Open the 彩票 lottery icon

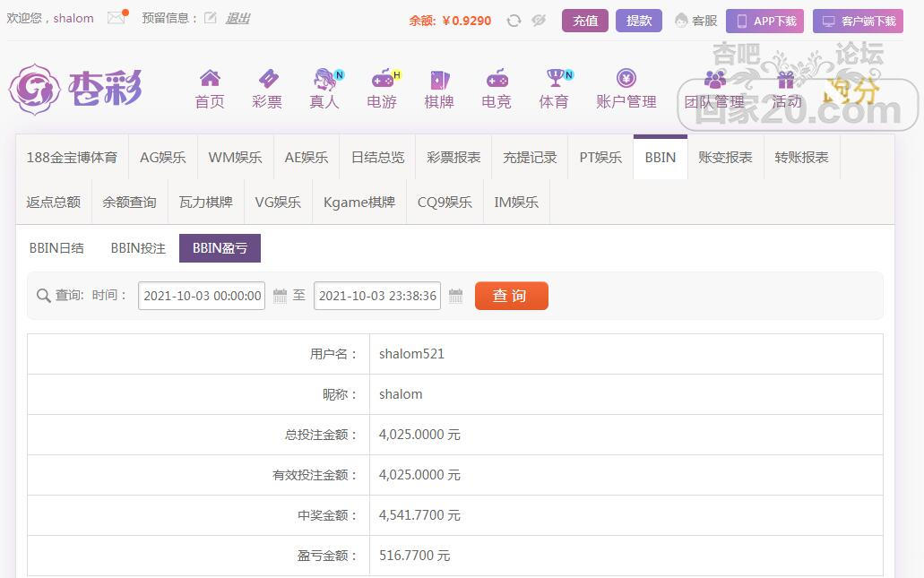point(267,79)
